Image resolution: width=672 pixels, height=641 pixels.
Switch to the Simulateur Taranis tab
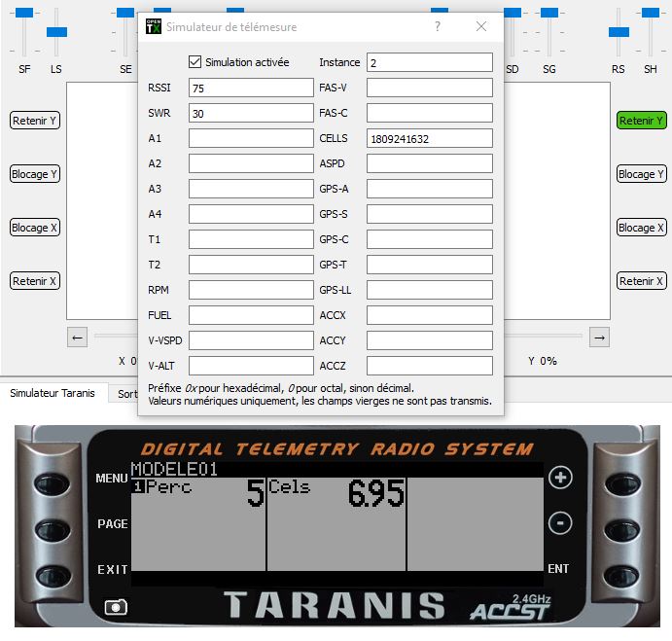[x=53, y=393]
